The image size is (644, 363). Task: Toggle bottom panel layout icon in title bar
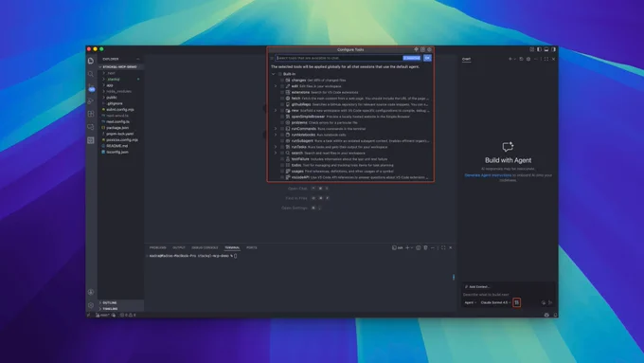click(546, 49)
